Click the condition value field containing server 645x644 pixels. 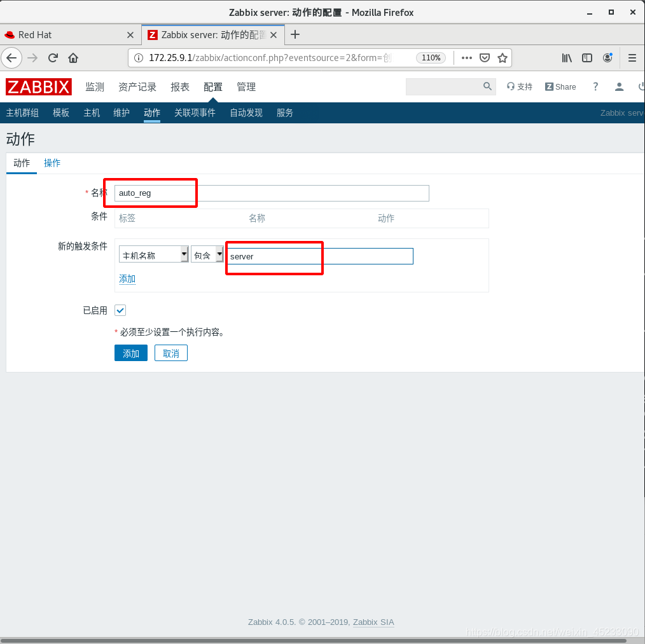319,256
